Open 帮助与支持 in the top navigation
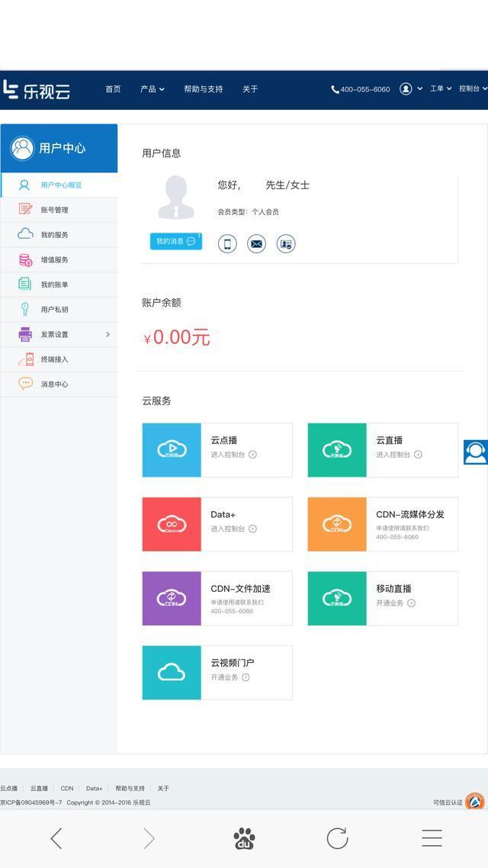This screenshot has height=868, width=488. point(203,89)
